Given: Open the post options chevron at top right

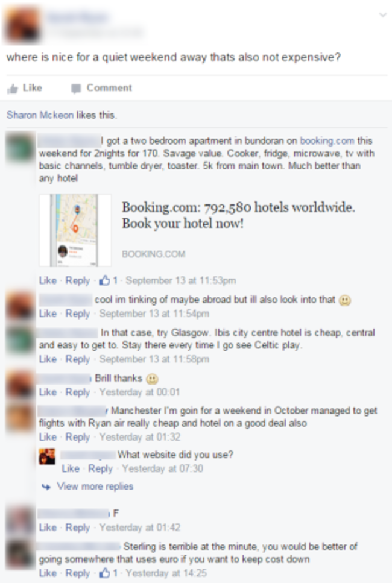Looking at the screenshot, I should [383, 15].
